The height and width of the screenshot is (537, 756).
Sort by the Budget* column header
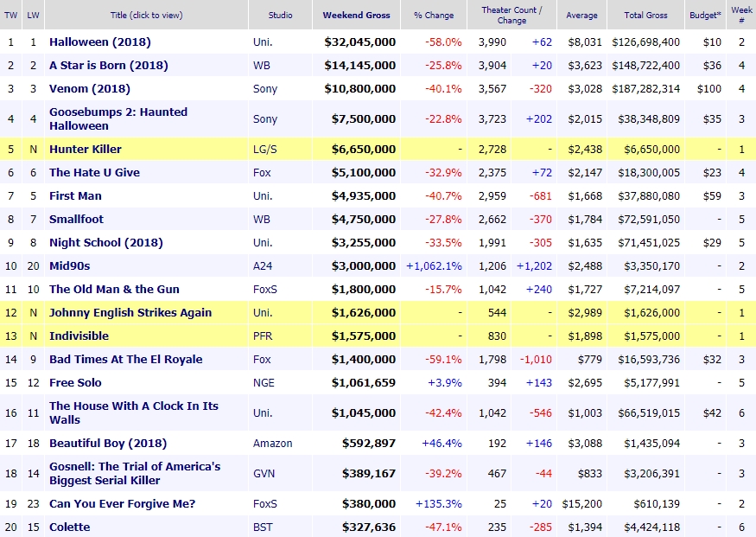[x=705, y=15]
